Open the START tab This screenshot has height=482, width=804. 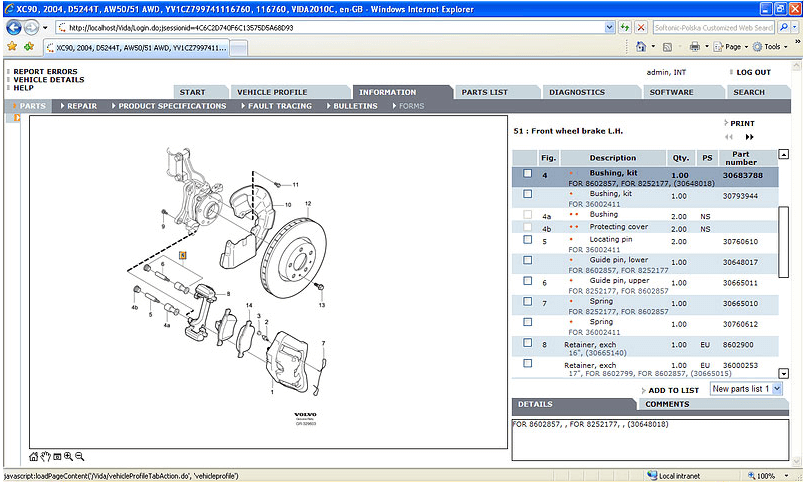[x=200, y=92]
